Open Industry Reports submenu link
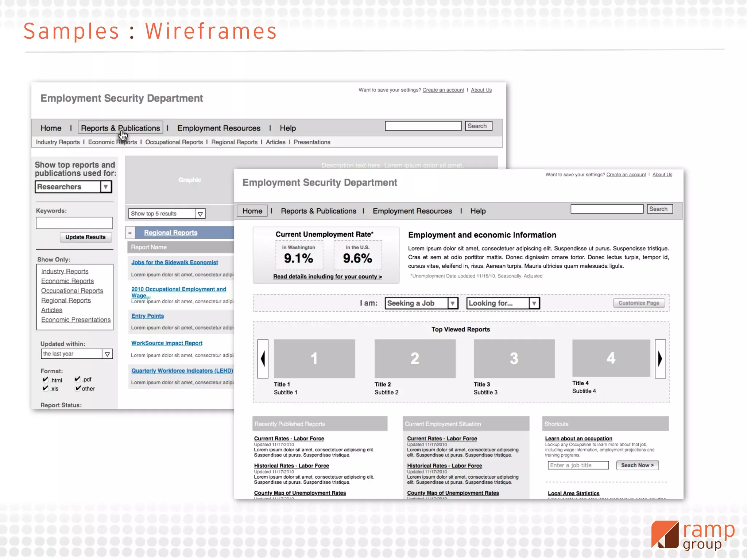The height and width of the screenshot is (560, 747). click(58, 142)
